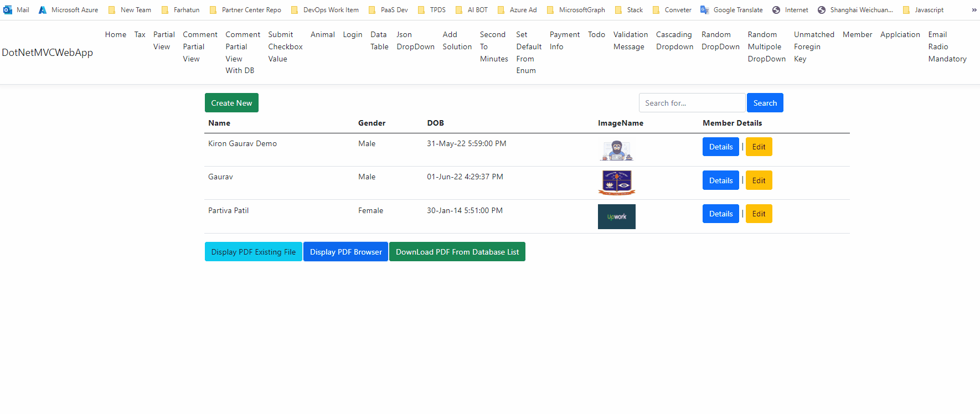Viewport: 980px width, 414px height.
Task: Open the Todo nav item
Action: pyautogui.click(x=596, y=34)
